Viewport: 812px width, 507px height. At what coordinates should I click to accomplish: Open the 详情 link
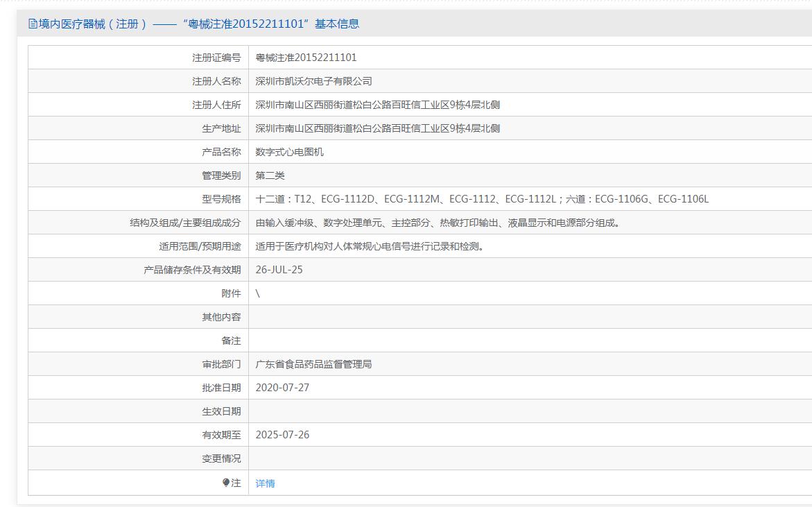pyautogui.click(x=265, y=483)
